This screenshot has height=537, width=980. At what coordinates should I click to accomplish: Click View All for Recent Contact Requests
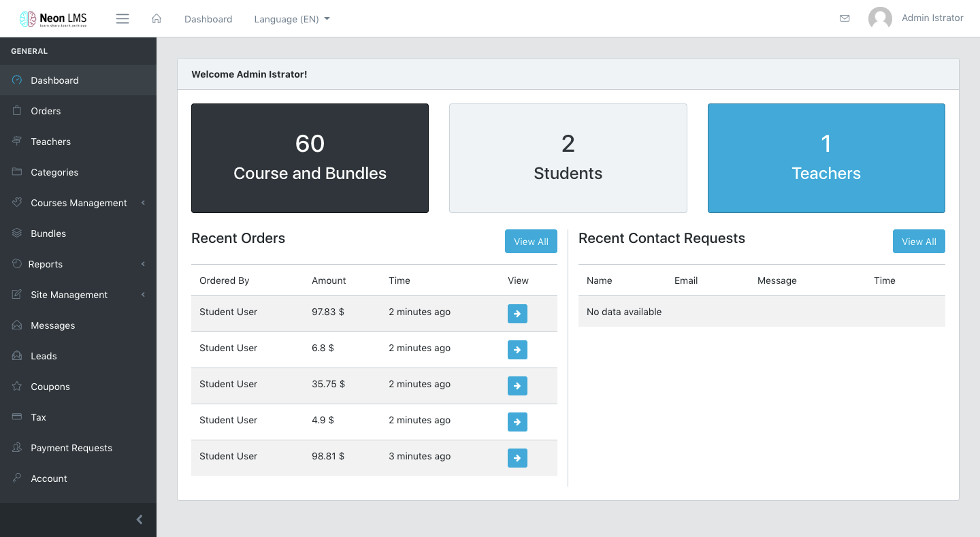click(919, 242)
